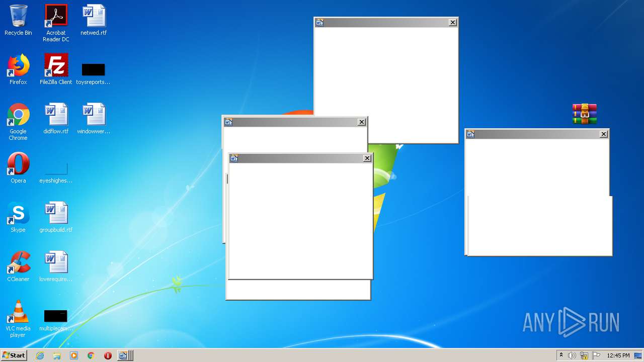Close the blank window beside the WinRAR icon
The height and width of the screenshot is (362, 644).
(604, 134)
